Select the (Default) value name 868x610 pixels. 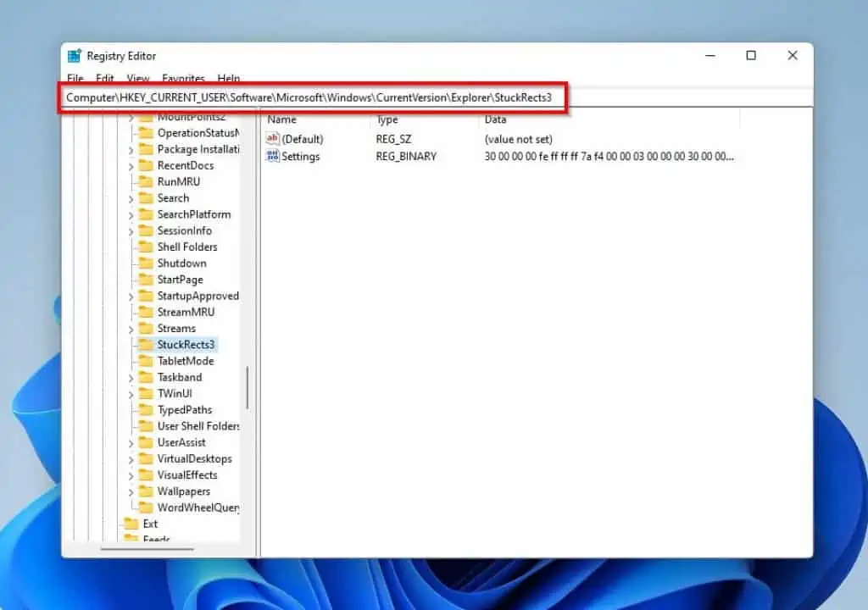303,140
